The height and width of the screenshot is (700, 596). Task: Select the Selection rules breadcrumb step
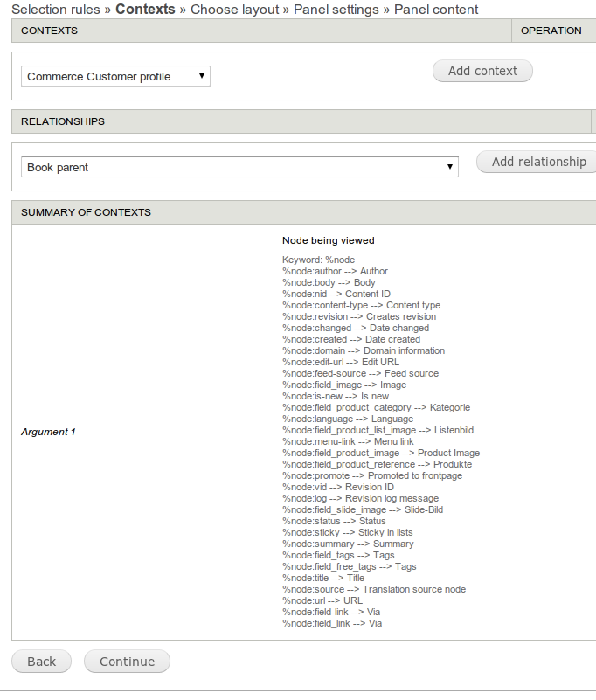click(x=56, y=10)
